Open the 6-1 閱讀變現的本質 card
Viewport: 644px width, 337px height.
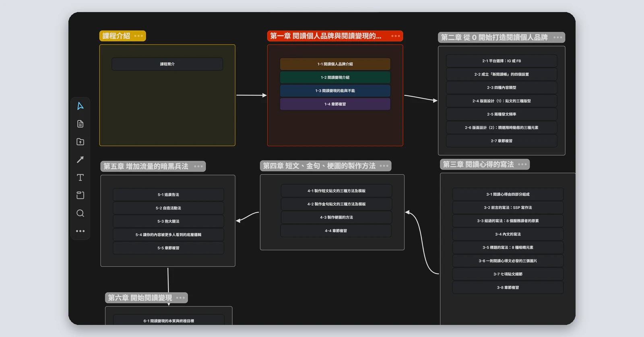tap(169, 320)
